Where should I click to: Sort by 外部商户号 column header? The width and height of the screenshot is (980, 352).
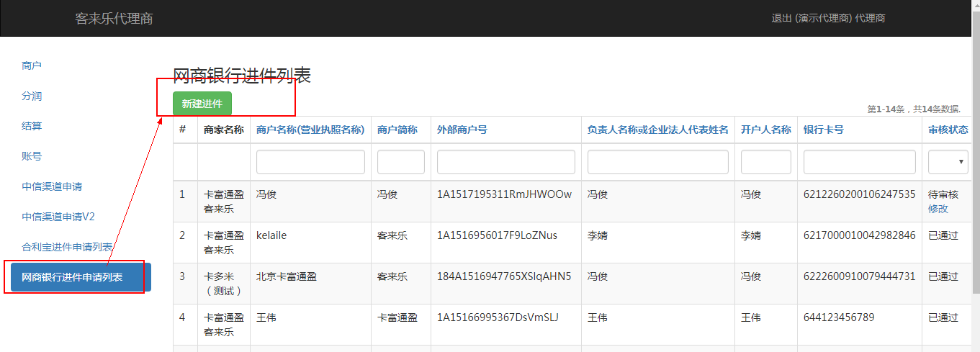tap(462, 130)
